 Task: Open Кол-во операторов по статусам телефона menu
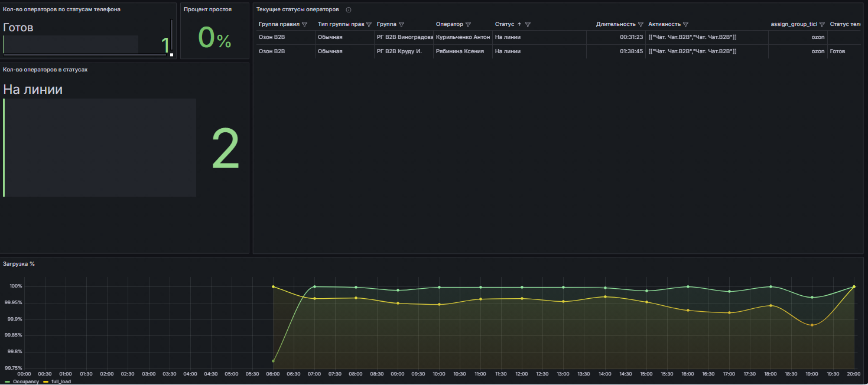(61, 9)
